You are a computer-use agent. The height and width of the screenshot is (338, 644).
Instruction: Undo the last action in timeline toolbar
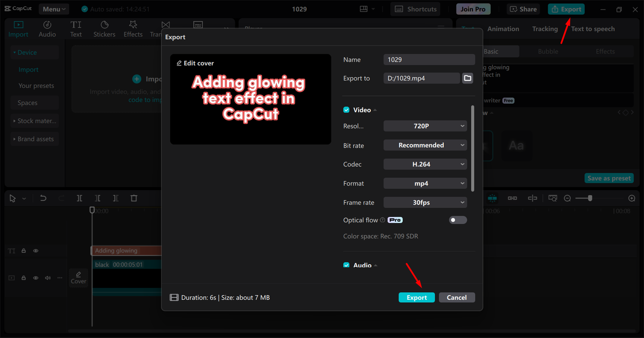[43, 198]
